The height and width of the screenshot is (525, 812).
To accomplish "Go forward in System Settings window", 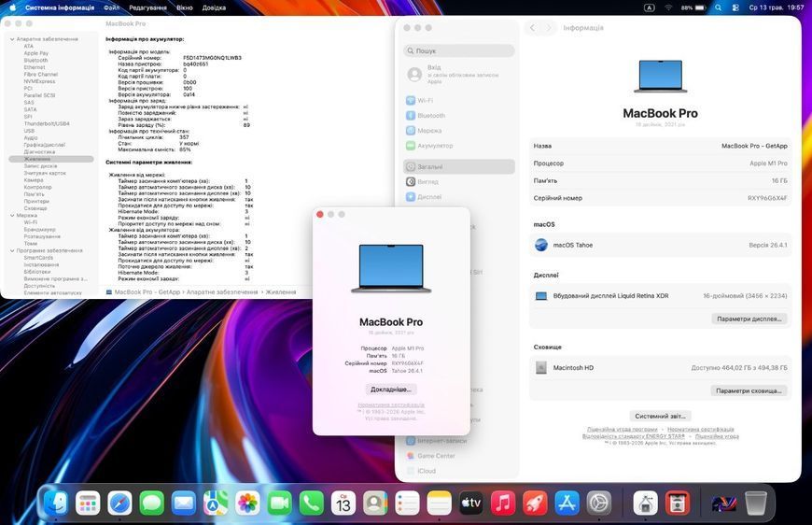I will pyautogui.click(x=549, y=28).
